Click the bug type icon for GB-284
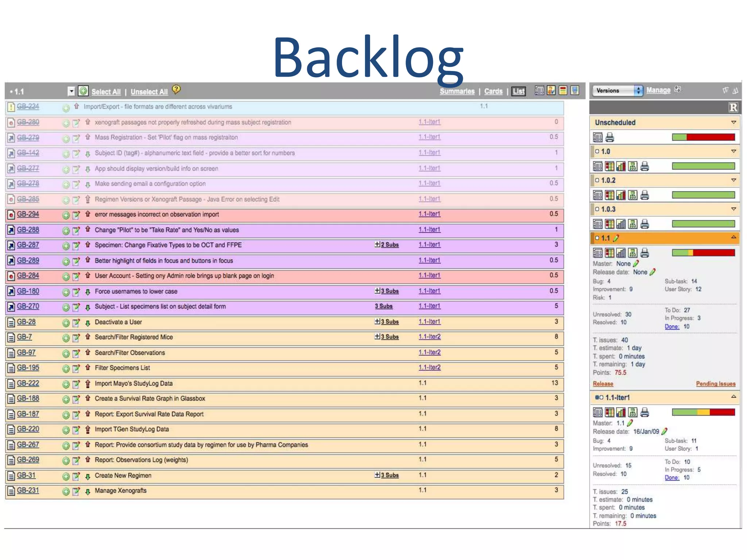The height and width of the screenshot is (560, 747). (x=11, y=276)
